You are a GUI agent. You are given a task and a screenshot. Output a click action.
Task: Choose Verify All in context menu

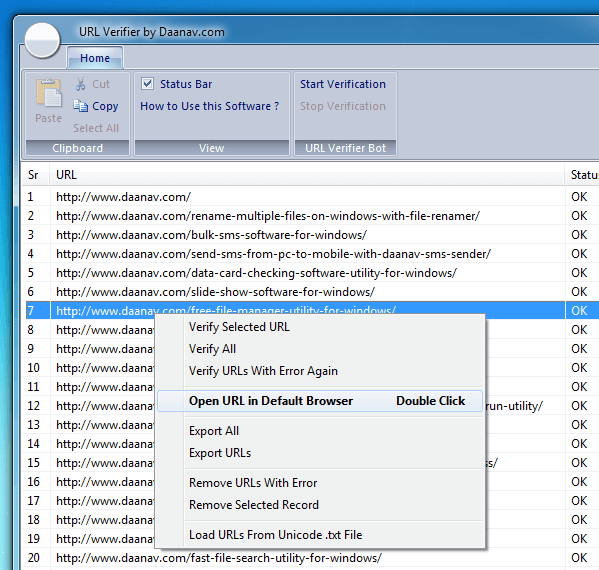pyautogui.click(x=320, y=349)
